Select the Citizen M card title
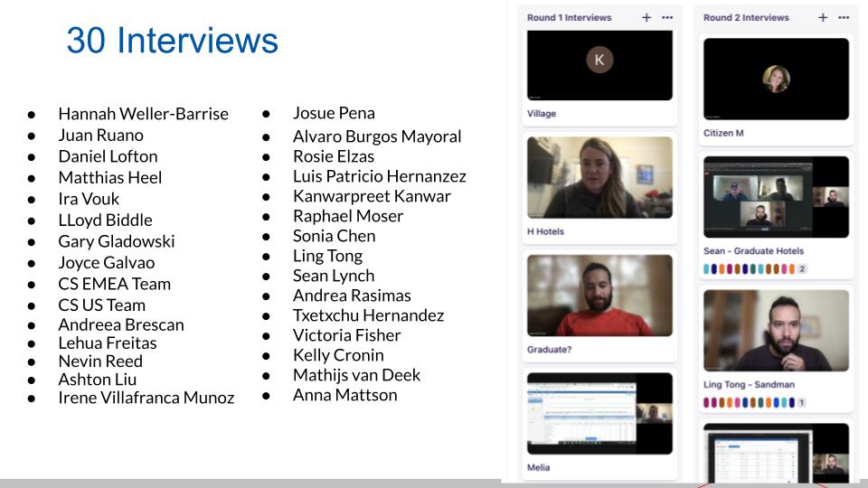The image size is (868, 488). [723, 134]
